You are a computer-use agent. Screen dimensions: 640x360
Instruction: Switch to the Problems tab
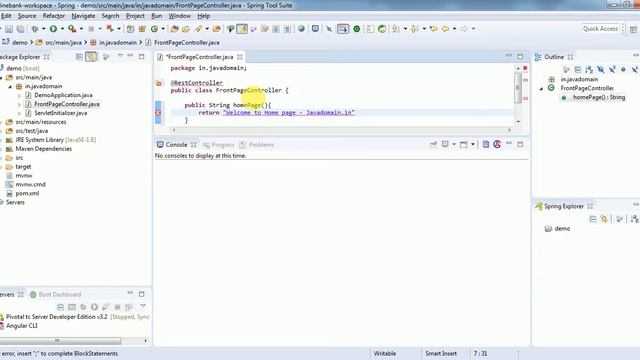[257, 144]
